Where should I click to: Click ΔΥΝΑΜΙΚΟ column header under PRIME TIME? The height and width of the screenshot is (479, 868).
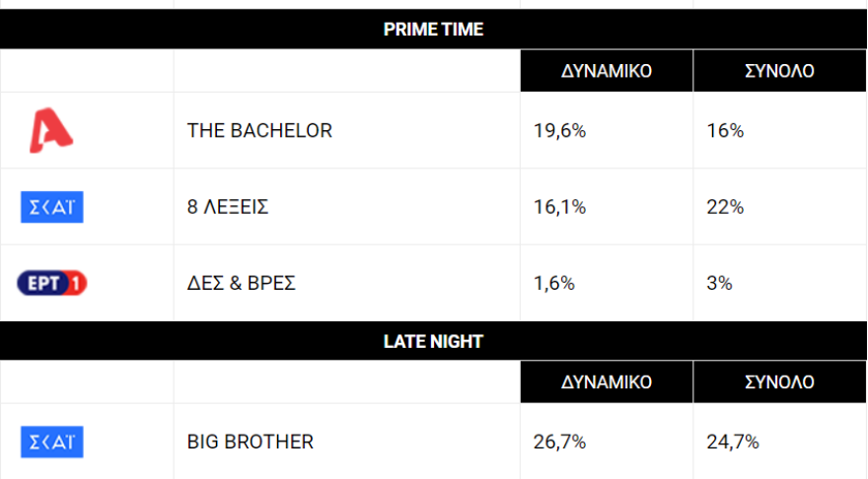[x=607, y=71]
